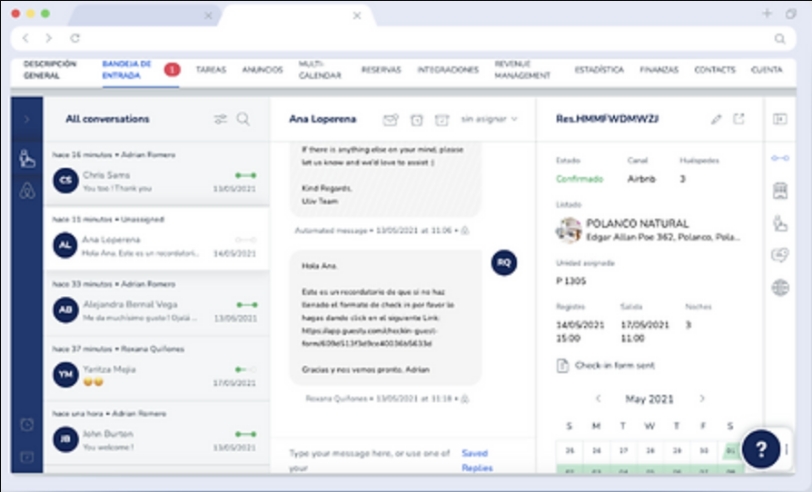Screen dimensions: 812x492
Task: Edit reservation with the pencil icon
Action: 716,119
